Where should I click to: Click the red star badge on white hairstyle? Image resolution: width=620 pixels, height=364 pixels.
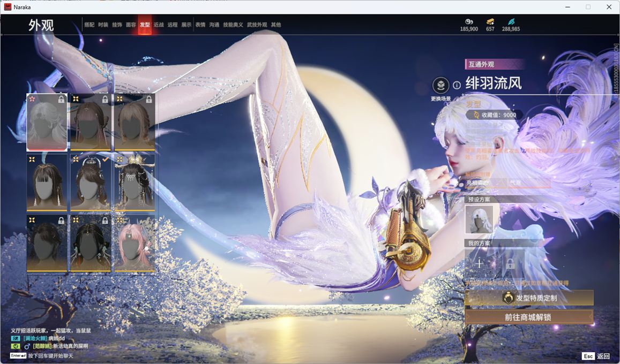pyautogui.click(x=32, y=98)
